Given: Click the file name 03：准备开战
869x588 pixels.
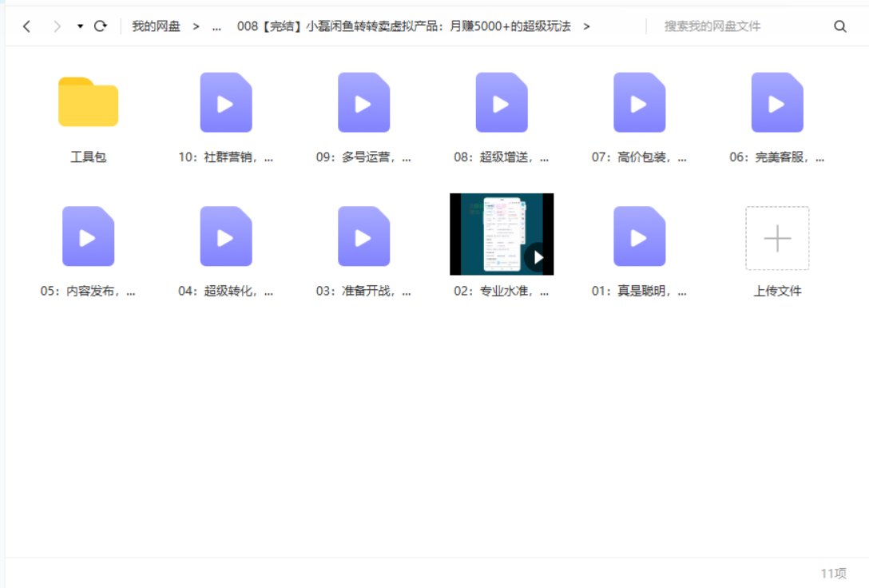Looking at the screenshot, I should [363, 292].
